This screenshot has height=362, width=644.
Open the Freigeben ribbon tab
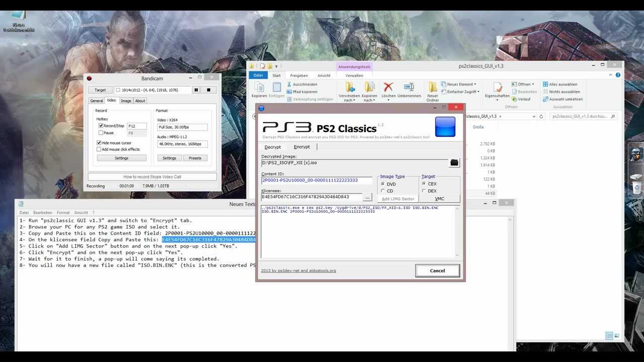point(299,75)
